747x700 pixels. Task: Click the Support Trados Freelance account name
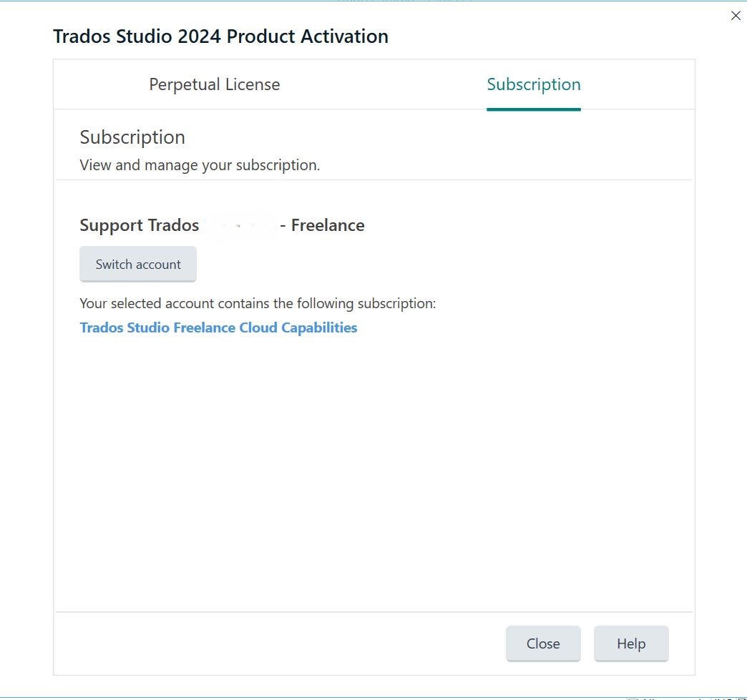140,225
